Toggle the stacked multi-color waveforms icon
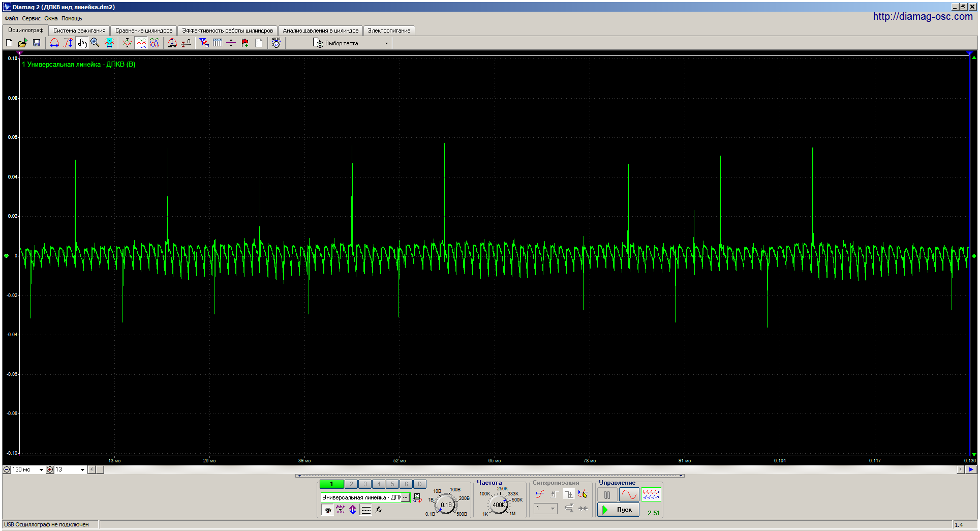 141,43
